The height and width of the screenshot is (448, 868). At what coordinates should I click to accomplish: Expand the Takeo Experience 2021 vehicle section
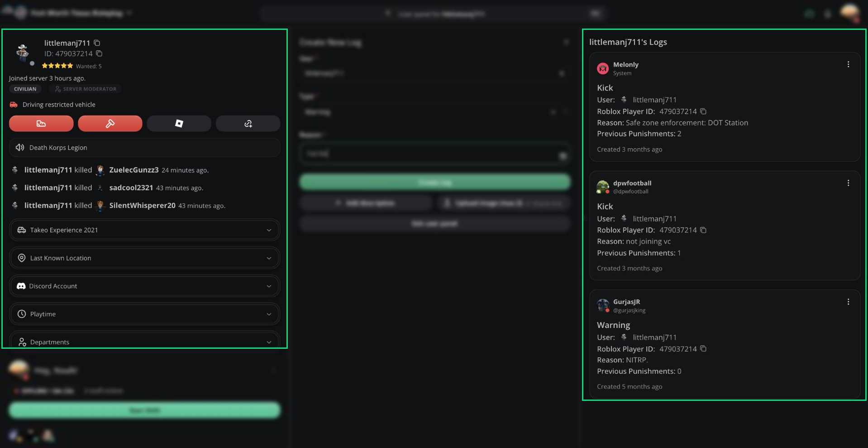tap(144, 230)
